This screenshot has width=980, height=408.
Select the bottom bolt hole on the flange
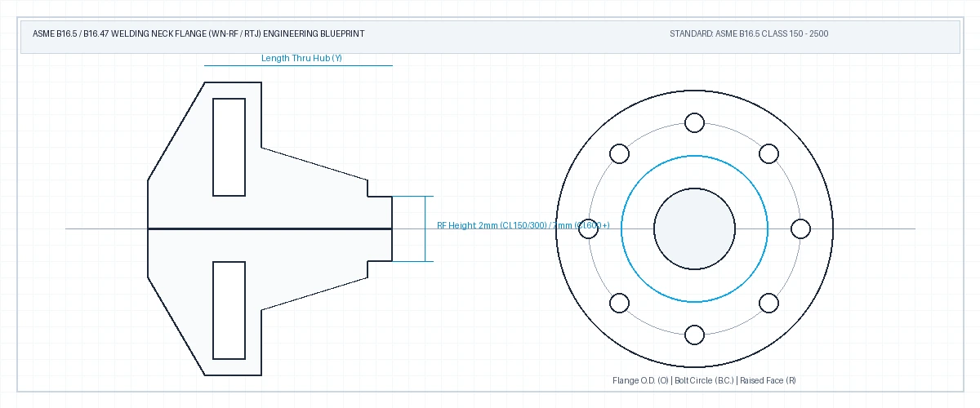click(694, 335)
